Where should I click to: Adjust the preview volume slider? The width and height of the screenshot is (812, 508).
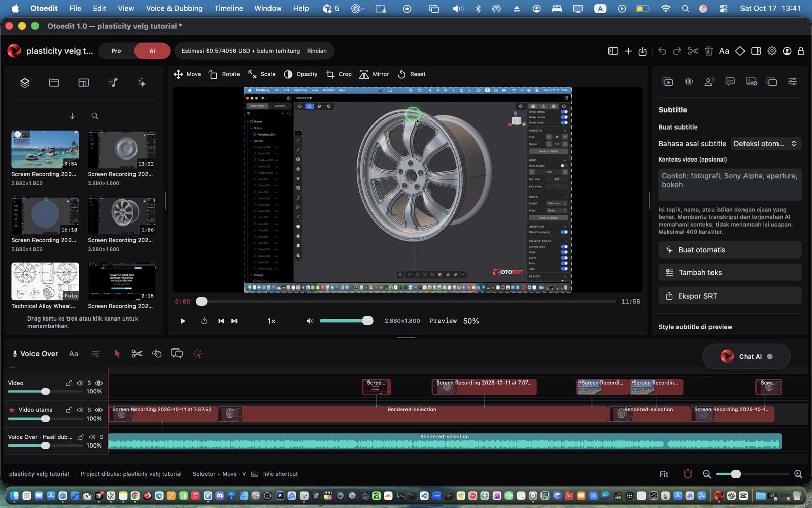point(346,321)
